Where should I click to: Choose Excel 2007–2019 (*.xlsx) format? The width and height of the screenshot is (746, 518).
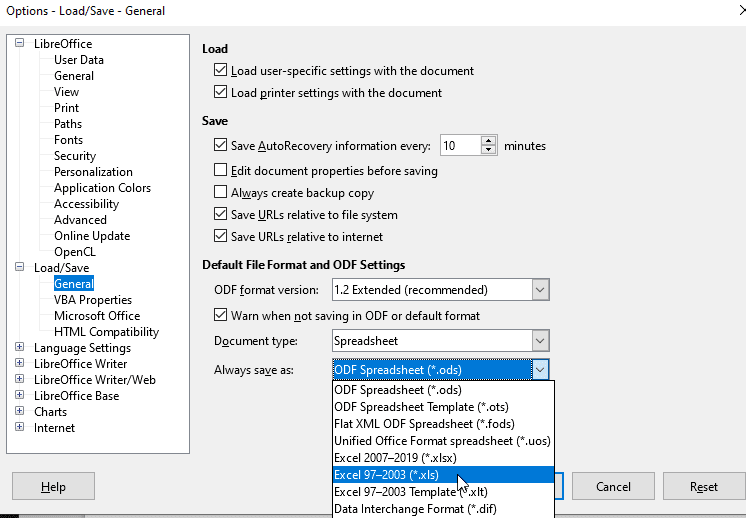click(443, 458)
